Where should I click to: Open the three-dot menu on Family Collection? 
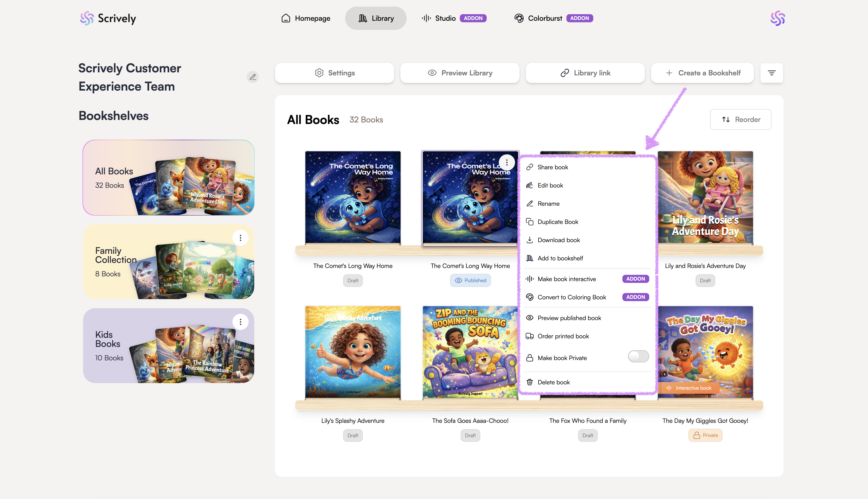coord(240,238)
